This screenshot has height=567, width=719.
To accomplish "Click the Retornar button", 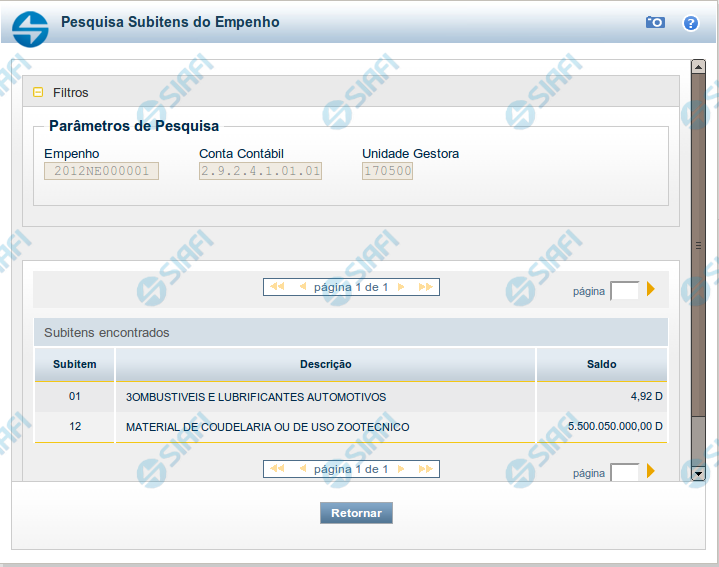I will point(356,513).
